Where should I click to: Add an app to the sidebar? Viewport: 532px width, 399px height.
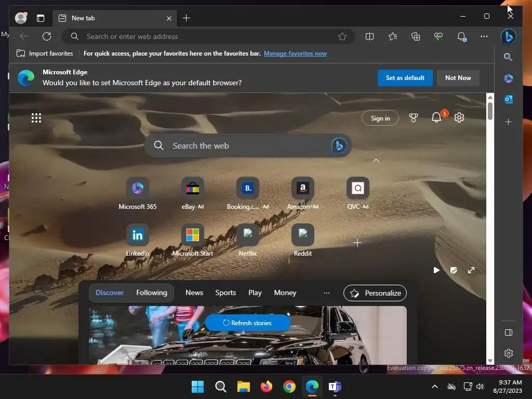pyautogui.click(x=508, y=122)
